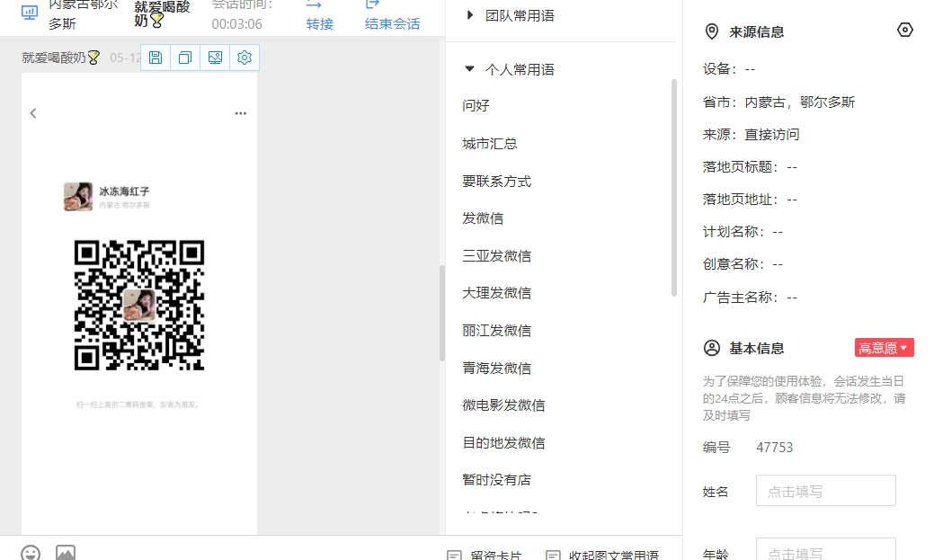Click the 留资卡片 card icon
The image size is (934, 560).
(454, 556)
